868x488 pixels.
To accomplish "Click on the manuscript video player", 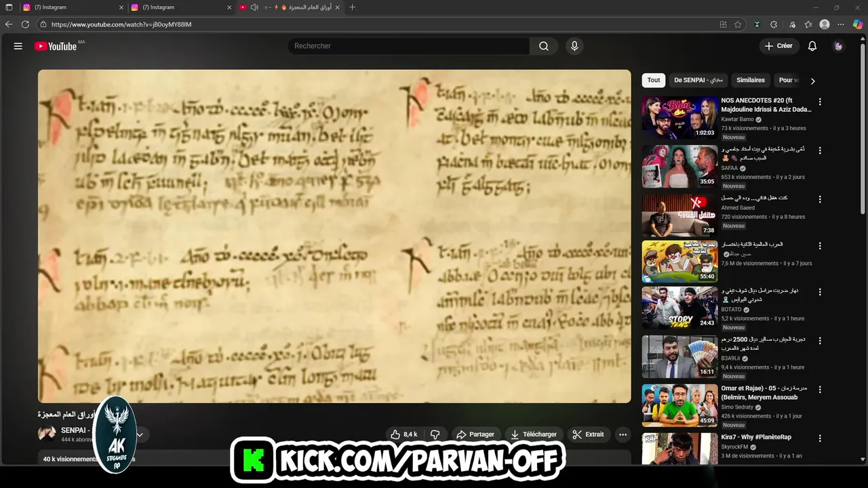I will click(x=334, y=236).
